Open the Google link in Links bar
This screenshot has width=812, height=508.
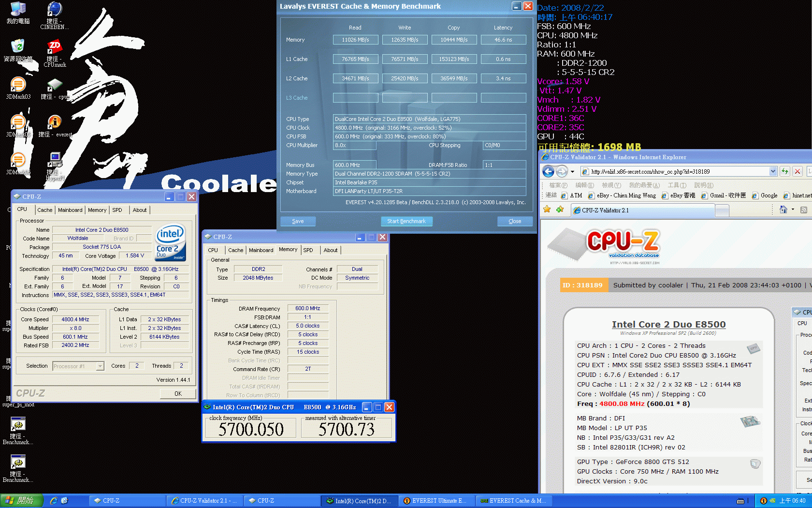(x=765, y=195)
